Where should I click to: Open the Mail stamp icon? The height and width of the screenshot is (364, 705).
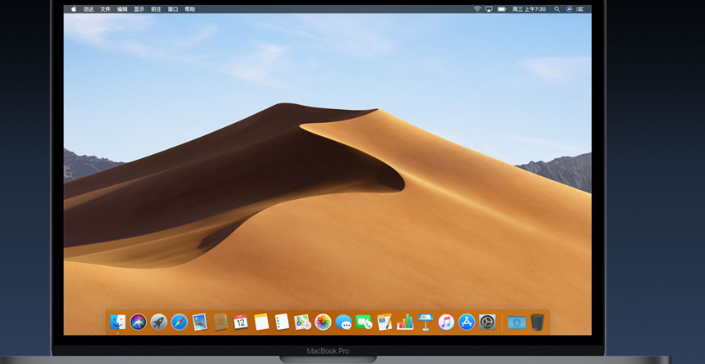point(200,322)
